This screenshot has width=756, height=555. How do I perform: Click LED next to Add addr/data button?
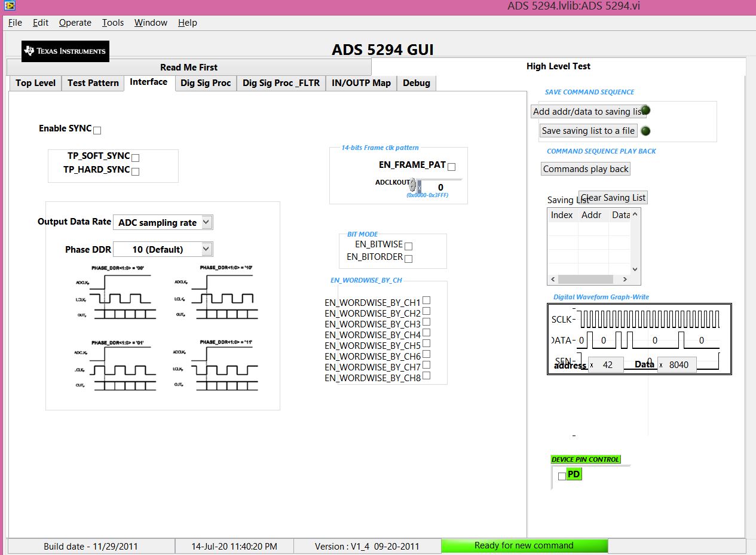645,111
